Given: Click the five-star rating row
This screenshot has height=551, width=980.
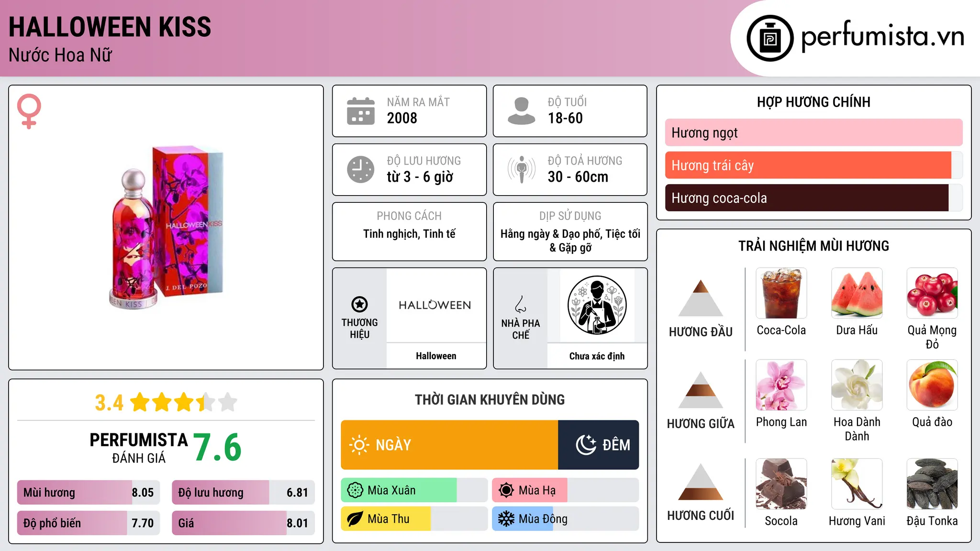Looking at the screenshot, I should (184, 402).
